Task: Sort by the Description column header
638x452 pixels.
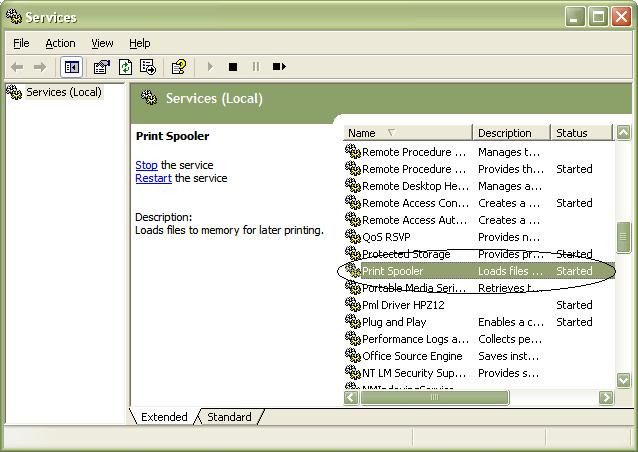Action: [511, 133]
